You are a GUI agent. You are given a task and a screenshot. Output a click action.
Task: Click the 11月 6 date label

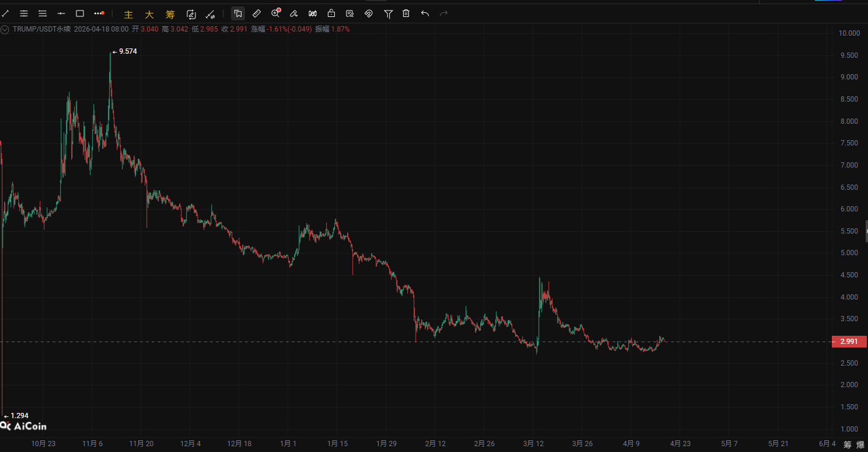pyautogui.click(x=93, y=444)
